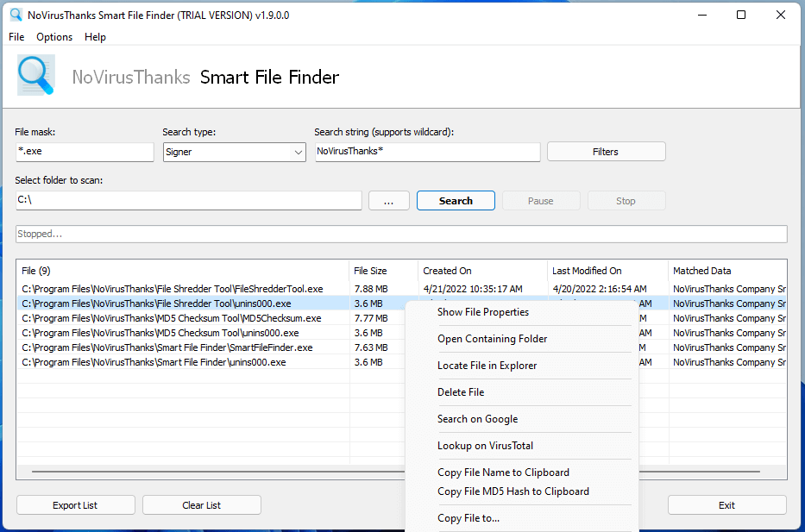This screenshot has width=805, height=532.
Task: Click the Clear List button
Action: coord(202,504)
